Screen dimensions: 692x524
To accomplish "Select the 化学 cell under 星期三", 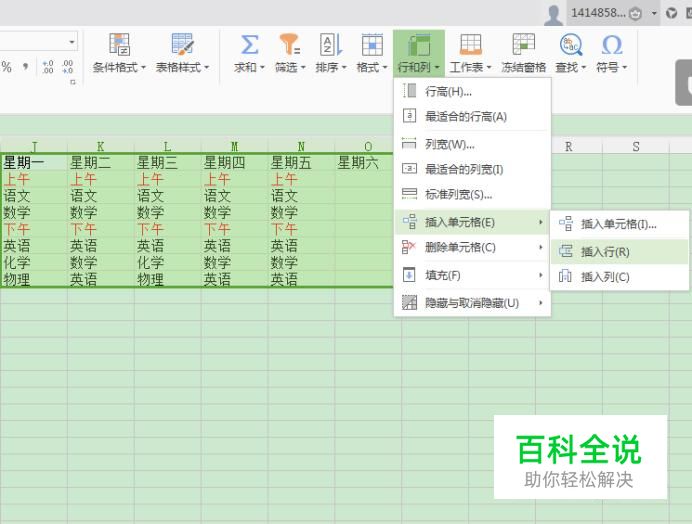I will coord(168,262).
